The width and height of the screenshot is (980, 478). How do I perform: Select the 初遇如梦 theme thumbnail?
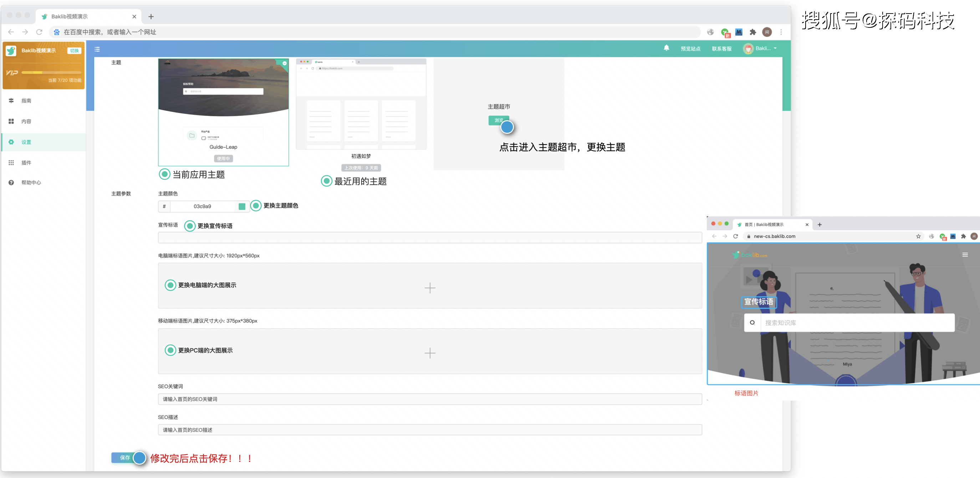click(x=361, y=104)
